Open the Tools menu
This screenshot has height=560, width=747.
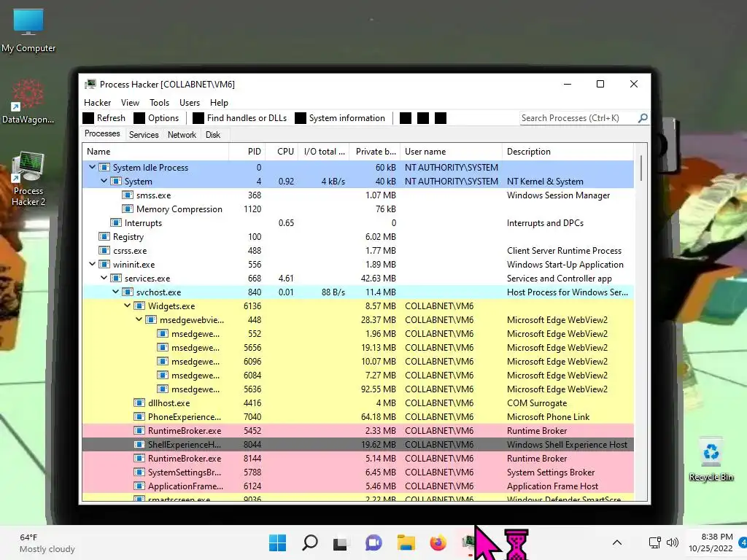click(159, 102)
